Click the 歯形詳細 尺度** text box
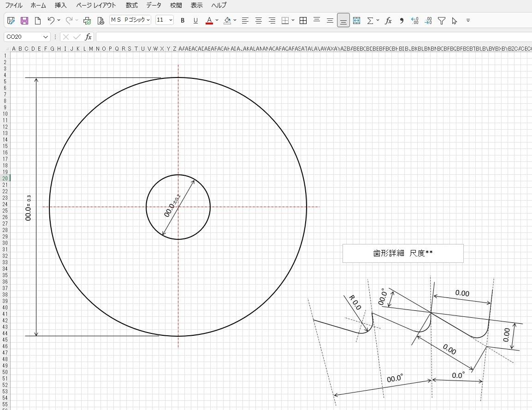532x410 pixels. 402,253
